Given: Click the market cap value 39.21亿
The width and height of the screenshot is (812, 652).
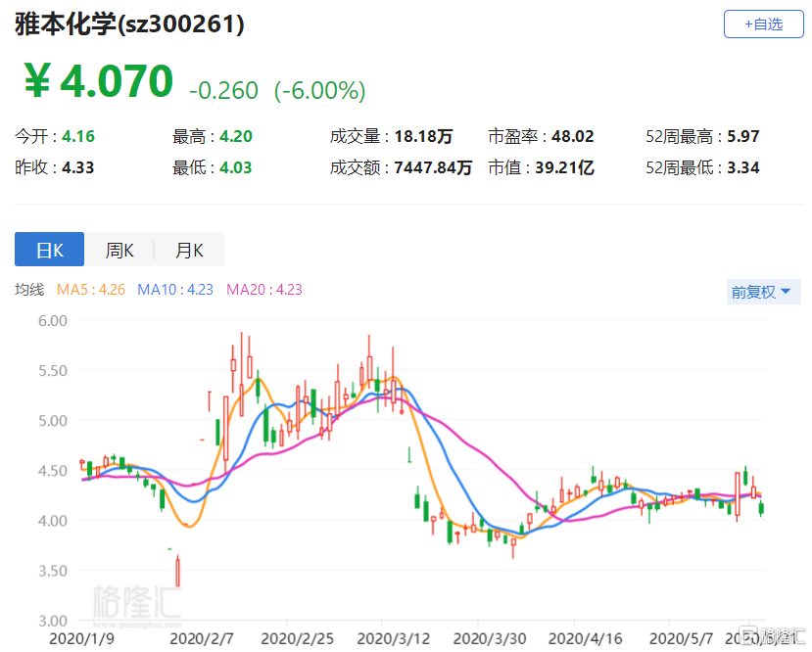Looking at the screenshot, I should pos(564,167).
